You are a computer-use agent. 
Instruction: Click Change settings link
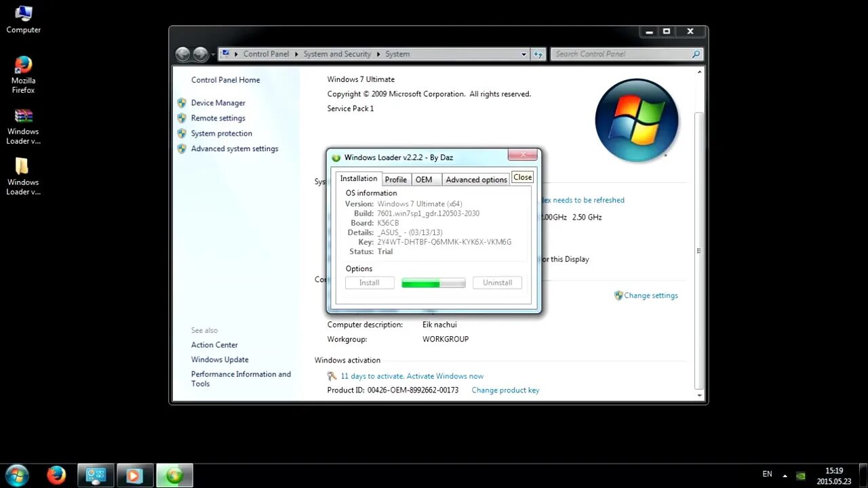[x=651, y=296]
